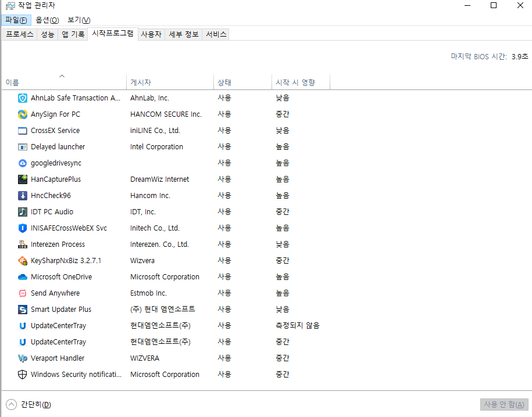This screenshot has width=532, height=417.
Task: Click the 측정되지 않음 impact value
Action: coord(298,326)
